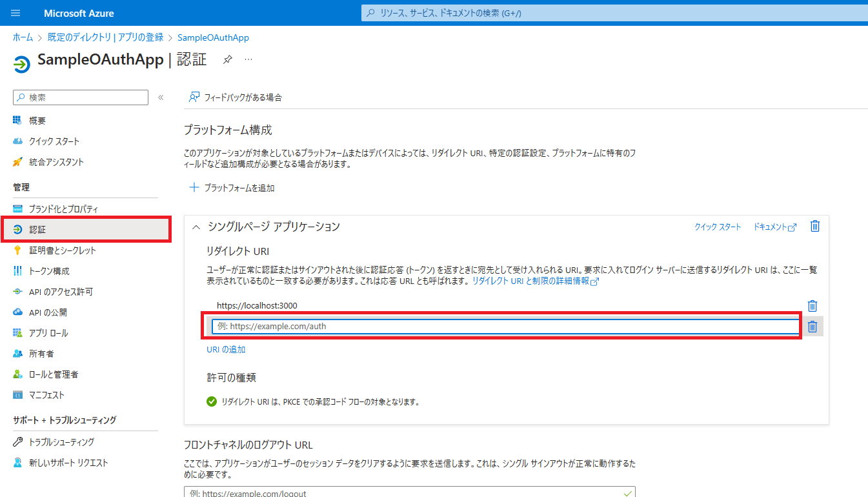Open the Azure portal hamburger menu
This screenshot has height=497, width=868.
click(16, 13)
